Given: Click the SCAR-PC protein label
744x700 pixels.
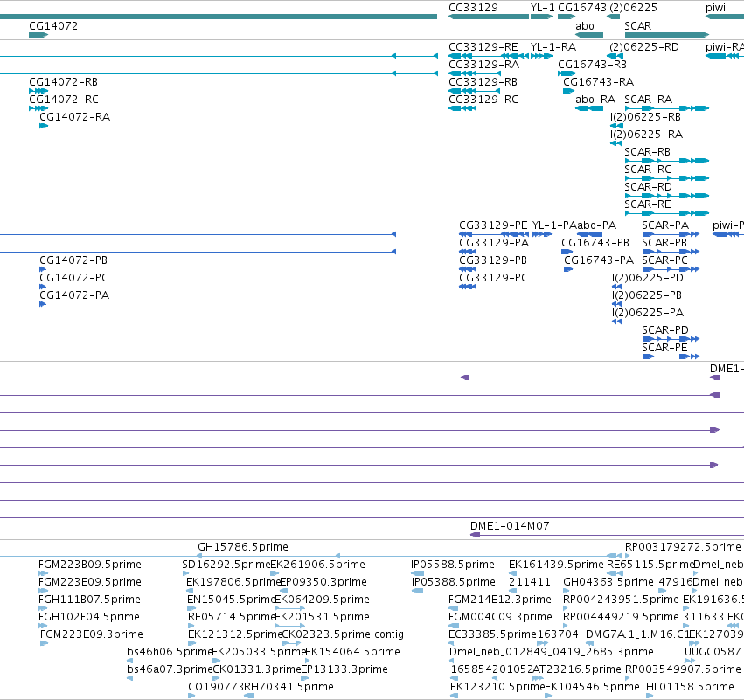Looking at the screenshot, I should 664,260.
